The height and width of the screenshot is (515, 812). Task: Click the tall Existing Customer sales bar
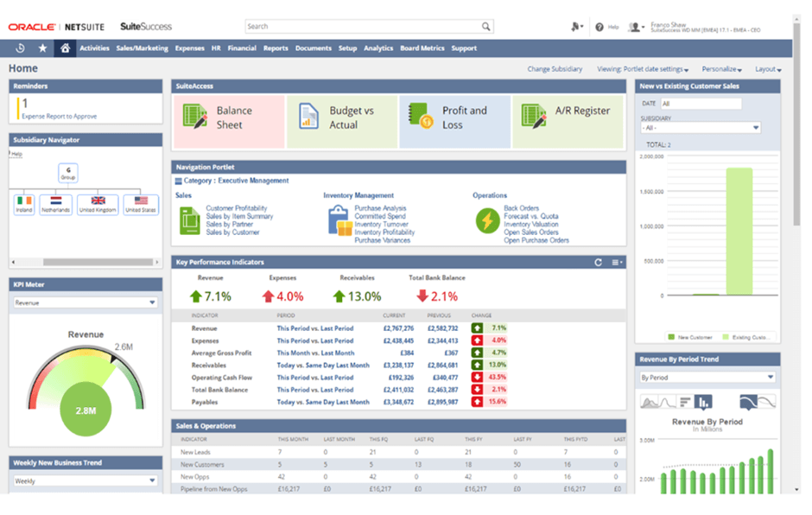coord(739,232)
